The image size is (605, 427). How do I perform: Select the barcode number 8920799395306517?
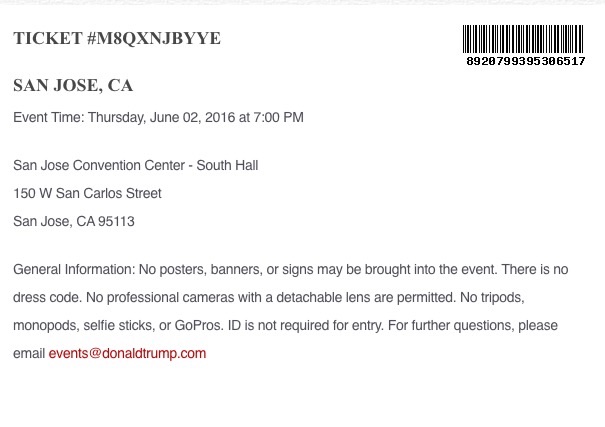pos(526,61)
